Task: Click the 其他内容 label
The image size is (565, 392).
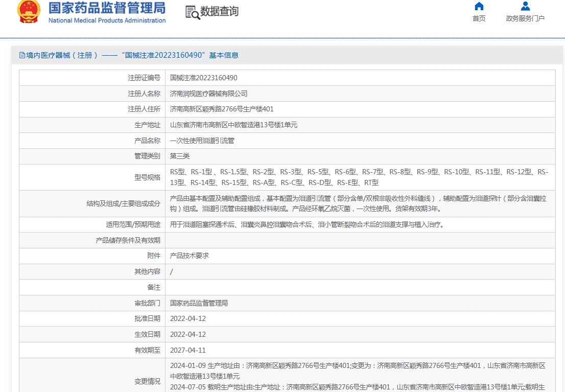Action: (x=147, y=271)
